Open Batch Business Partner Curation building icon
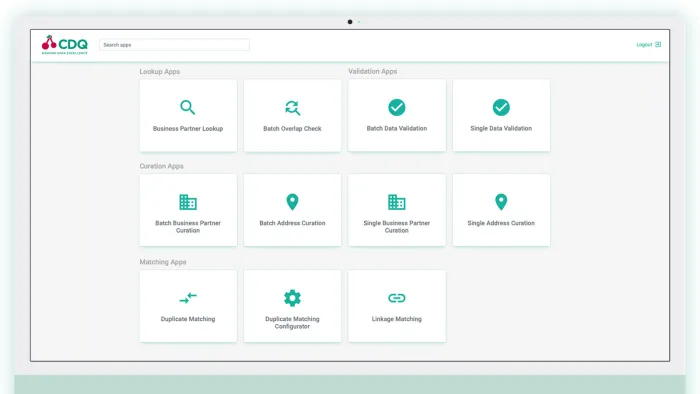700x394 pixels. click(x=188, y=202)
